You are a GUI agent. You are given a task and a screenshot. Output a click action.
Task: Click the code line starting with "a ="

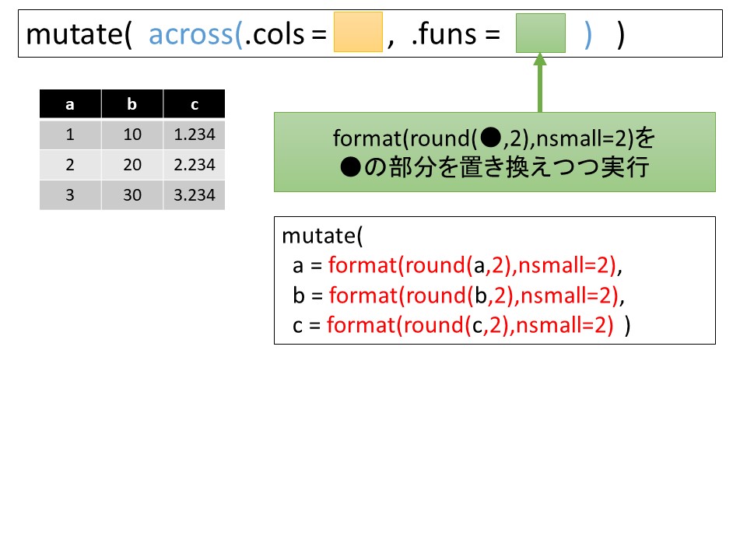(458, 266)
